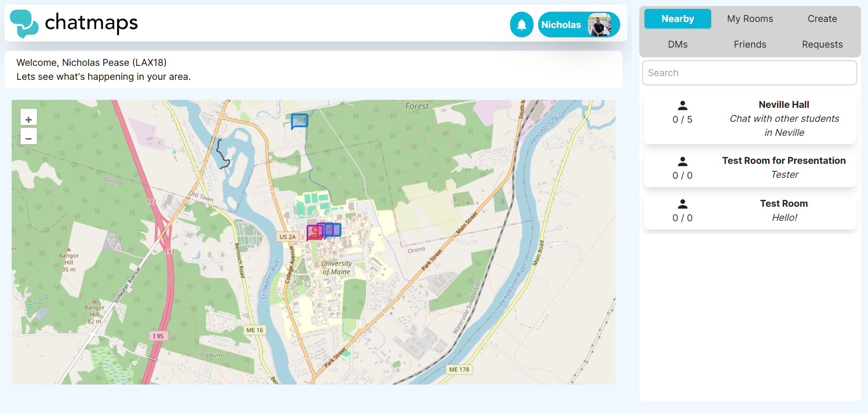Click Nicholas's profile picture

599,25
